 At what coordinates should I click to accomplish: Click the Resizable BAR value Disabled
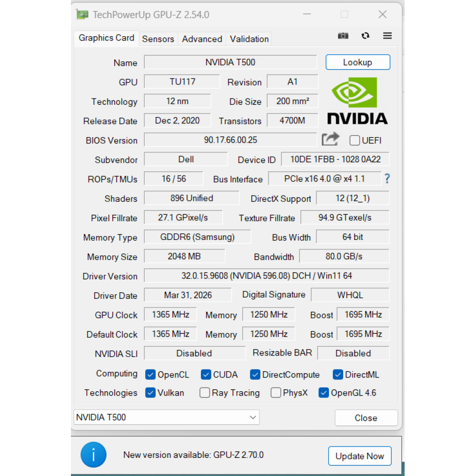coord(353,354)
